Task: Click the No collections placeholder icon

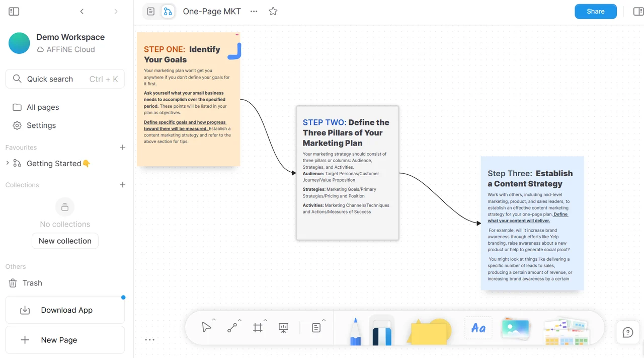Action: point(65,207)
